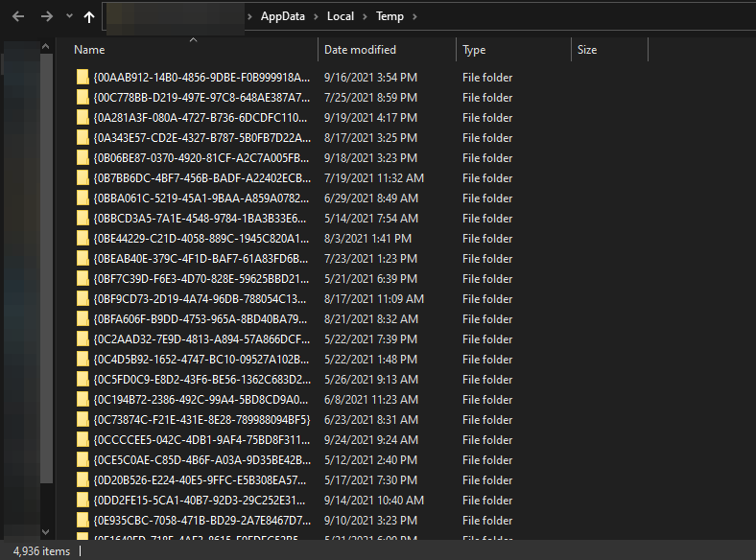The image size is (756, 560).
Task: Select folder icon of {0CCCCEE5-042C-4DB1...
Action: [83, 440]
